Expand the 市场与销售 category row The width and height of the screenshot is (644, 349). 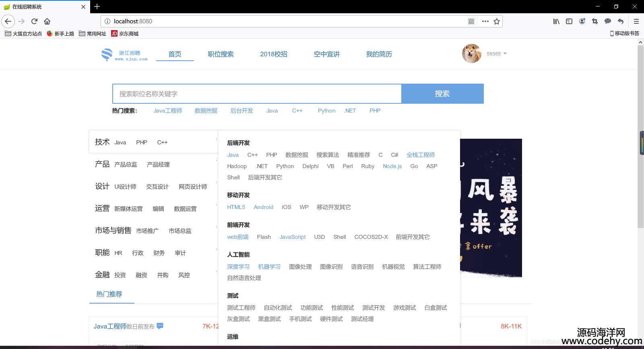tap(153, 230)
